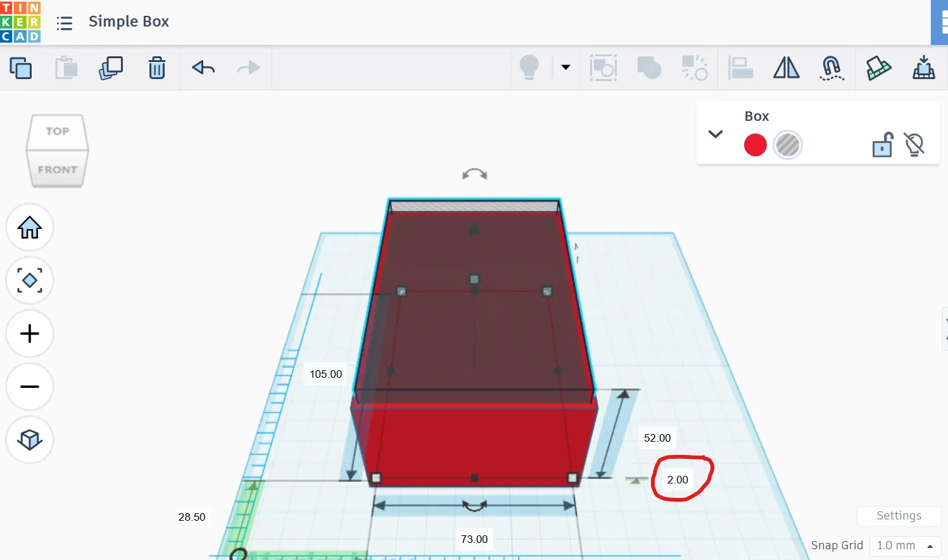Hide the selected Box with the lightbulb
948x560 pixels.
coord(914,145)
